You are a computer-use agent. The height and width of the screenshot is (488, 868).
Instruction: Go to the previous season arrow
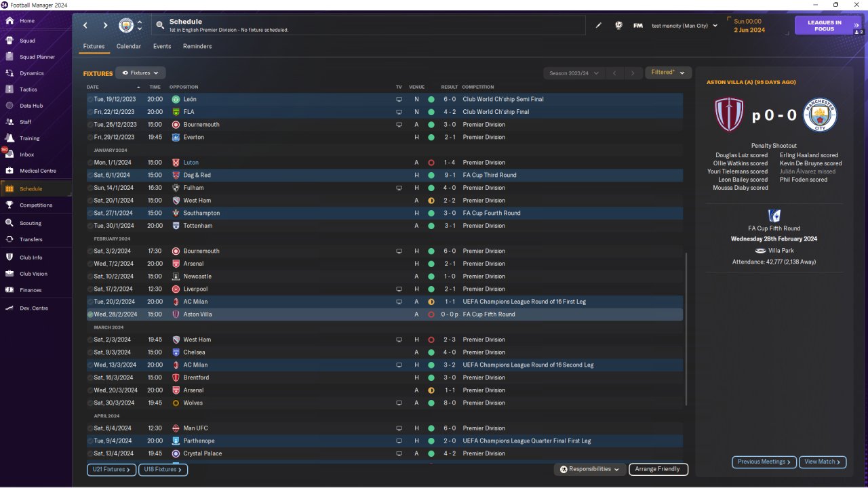(614, 73)
